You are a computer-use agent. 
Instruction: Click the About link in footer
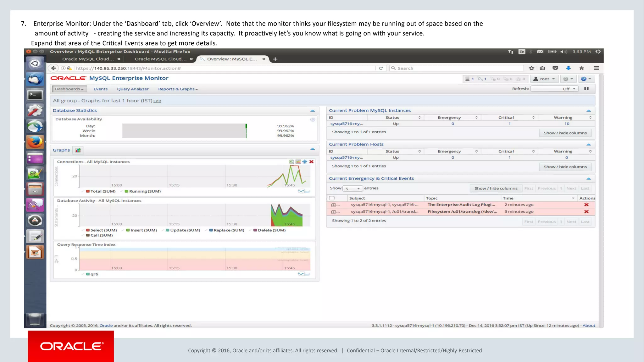[589, 326]
